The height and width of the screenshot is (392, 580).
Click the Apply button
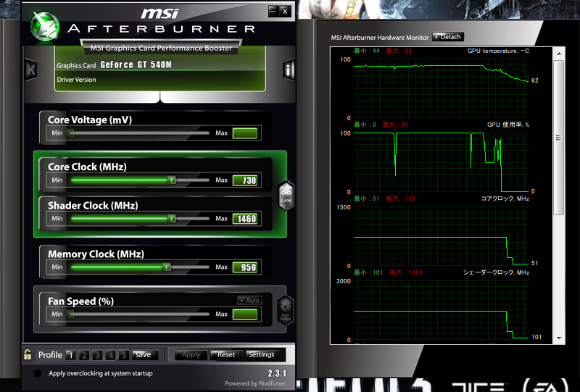[191, 354]
